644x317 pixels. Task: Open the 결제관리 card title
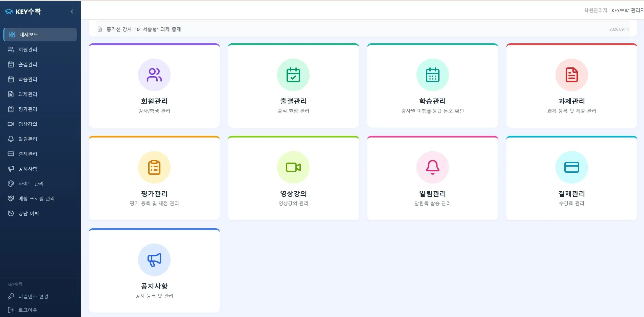click(x=572, y=194)
